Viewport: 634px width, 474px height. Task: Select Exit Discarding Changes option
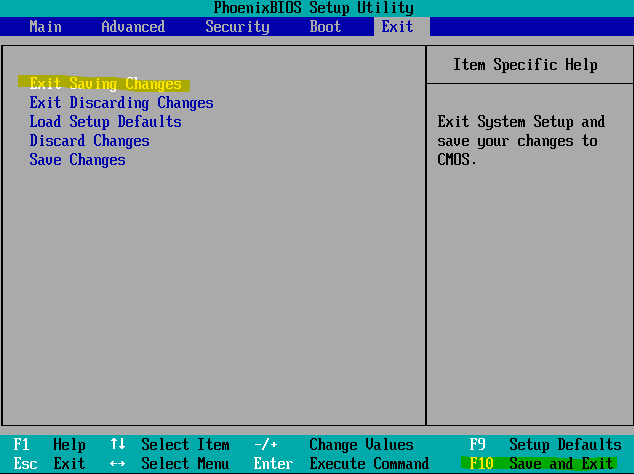click(x=121, y=102)
